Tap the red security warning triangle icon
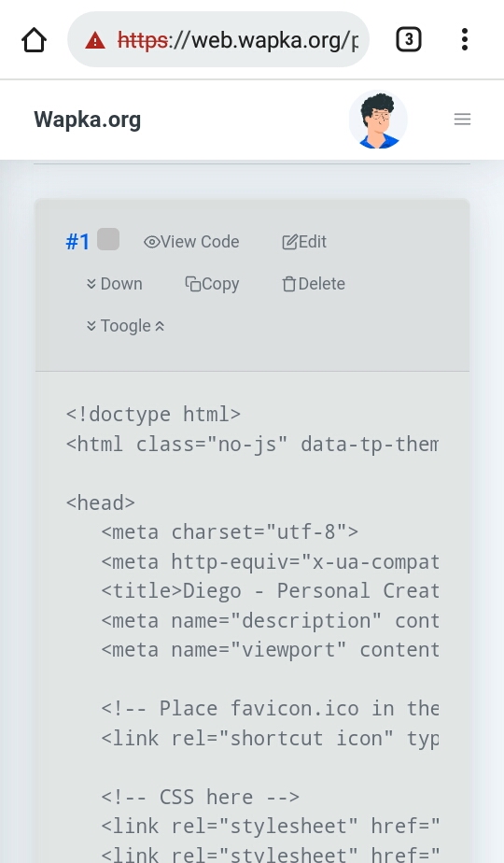 [95, 40]
